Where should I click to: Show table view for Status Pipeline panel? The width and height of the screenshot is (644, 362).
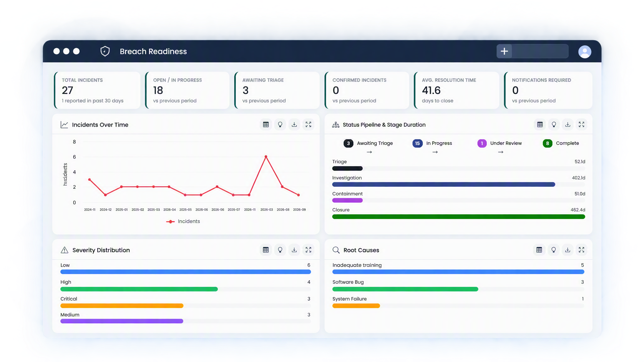(540, 124)
